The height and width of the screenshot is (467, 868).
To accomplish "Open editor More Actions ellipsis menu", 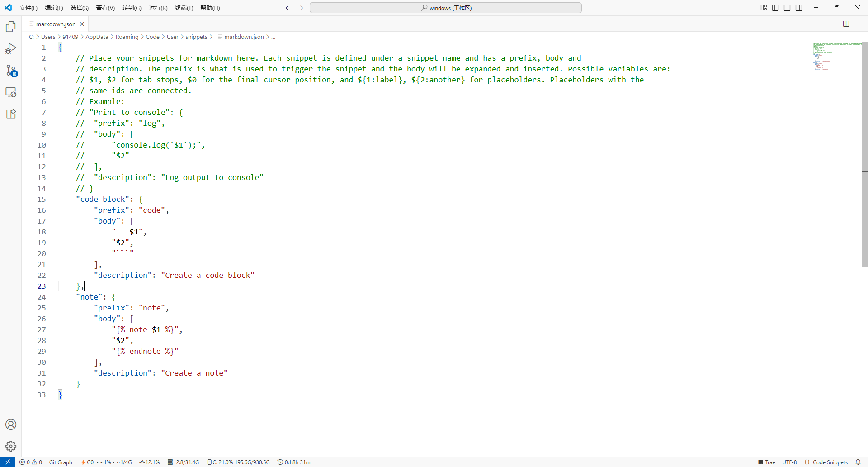I will tap(858, 24).
